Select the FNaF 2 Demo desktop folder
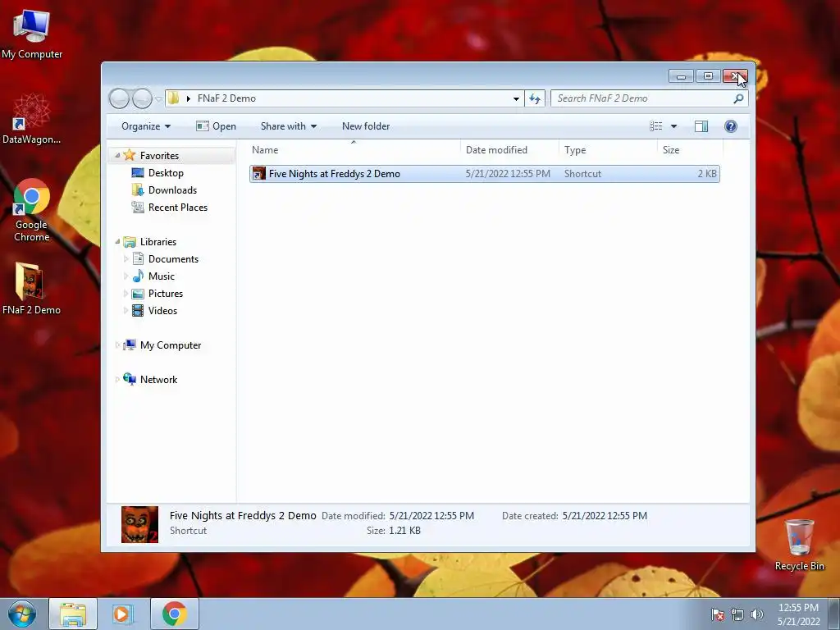Screen dimensions: 840x630 [x=31, y=288]
